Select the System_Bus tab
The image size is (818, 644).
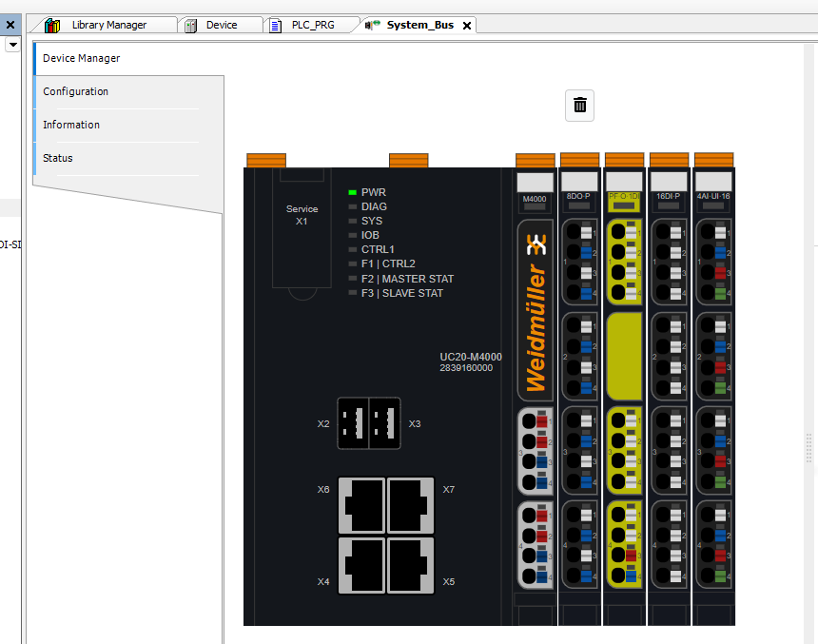point(420,25)
